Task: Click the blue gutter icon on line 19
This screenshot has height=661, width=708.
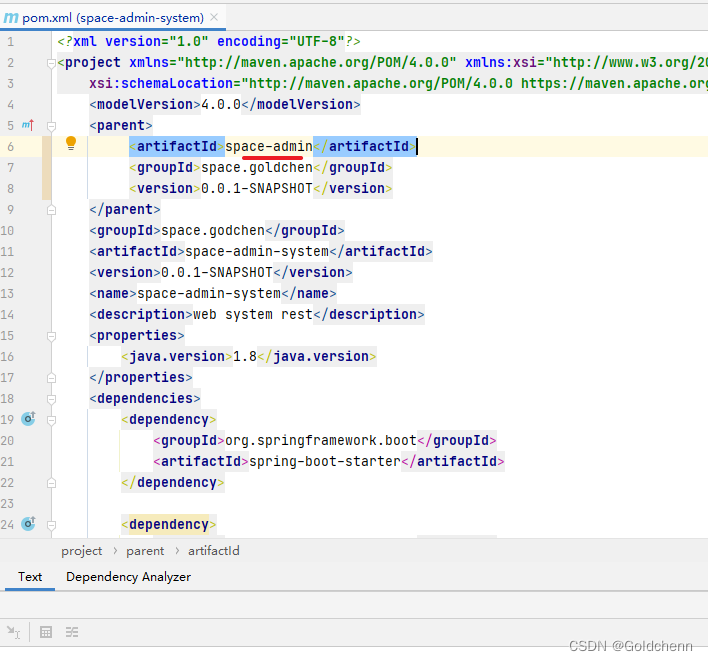Action: click(x=28, y=419)
